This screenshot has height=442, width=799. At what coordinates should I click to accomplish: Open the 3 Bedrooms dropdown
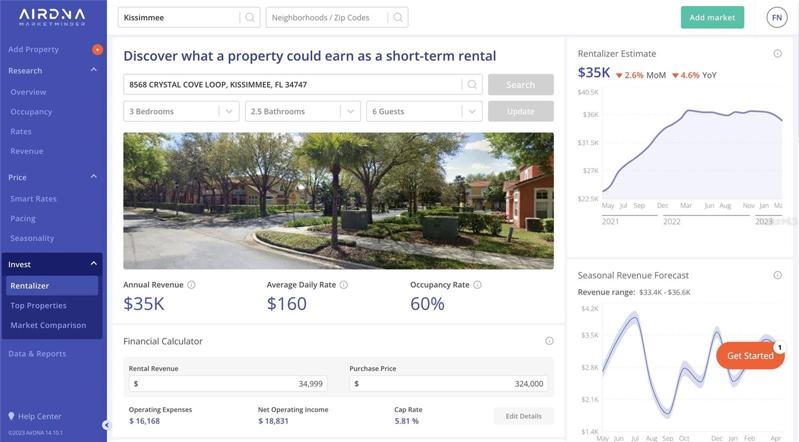181,111
